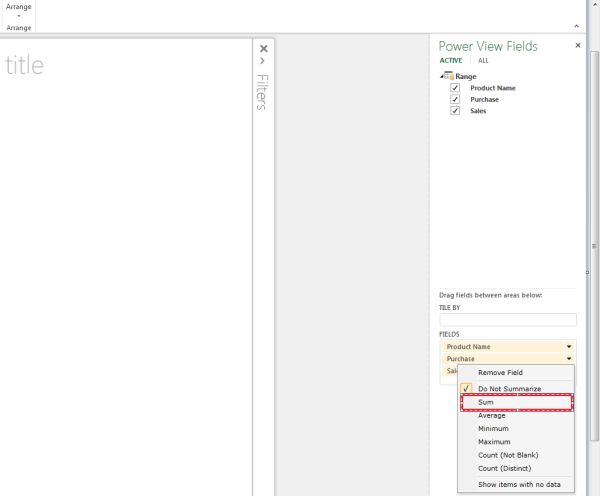Switch to the ALL tab
Screen dimensions: 600x496
click(483, 60)
